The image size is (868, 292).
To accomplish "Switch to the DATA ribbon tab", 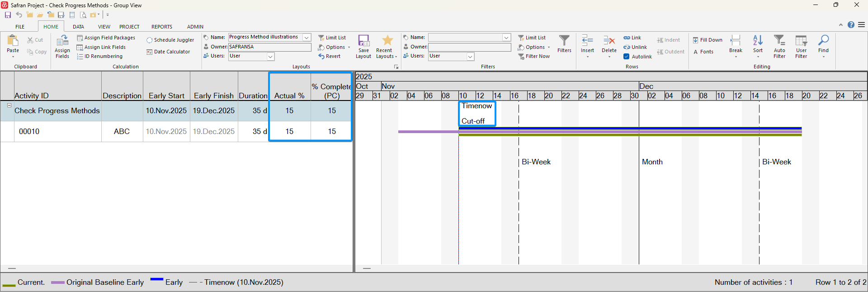I will 78,27.
